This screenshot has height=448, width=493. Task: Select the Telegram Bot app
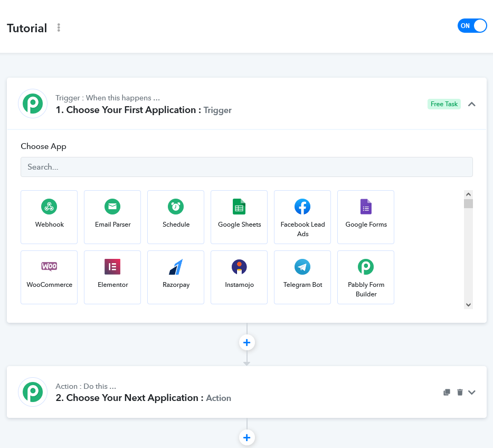(x=302, y=277)
